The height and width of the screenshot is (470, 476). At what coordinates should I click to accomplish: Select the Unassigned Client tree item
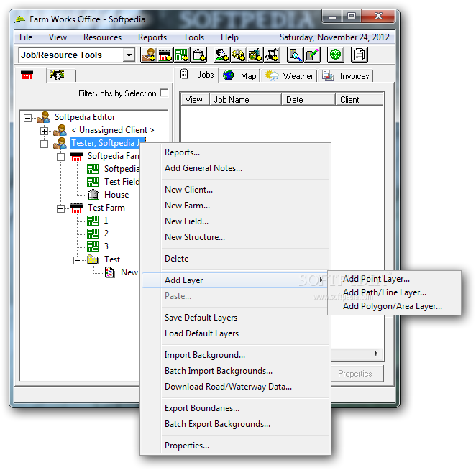pyautogui.click(x=113, y=130)
